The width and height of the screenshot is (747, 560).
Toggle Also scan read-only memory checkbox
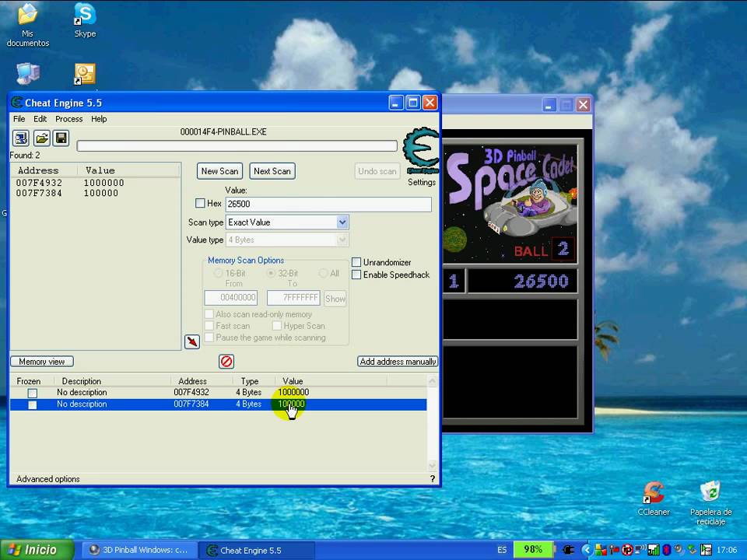(x=209, y=314)
